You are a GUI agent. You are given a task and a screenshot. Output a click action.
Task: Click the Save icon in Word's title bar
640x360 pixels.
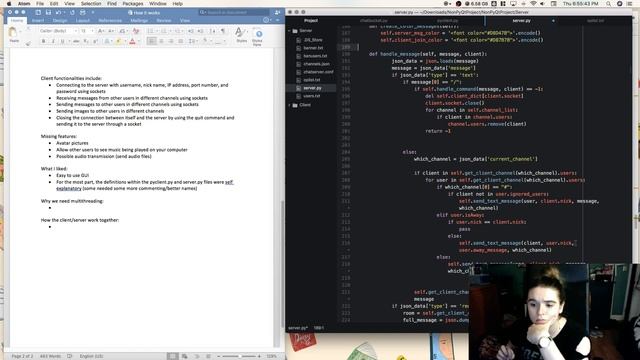(x=48, y=13)
